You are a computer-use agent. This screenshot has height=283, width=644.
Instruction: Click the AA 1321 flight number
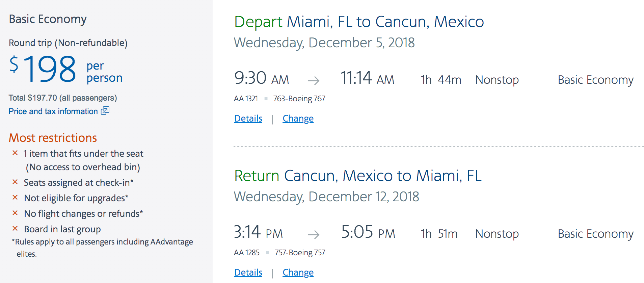pos(246,99)
